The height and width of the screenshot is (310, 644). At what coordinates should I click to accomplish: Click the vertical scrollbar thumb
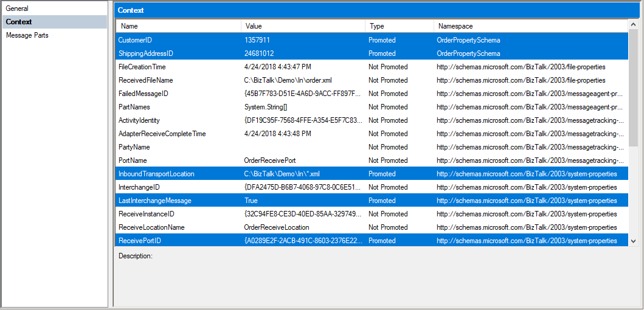pos(633,88)
